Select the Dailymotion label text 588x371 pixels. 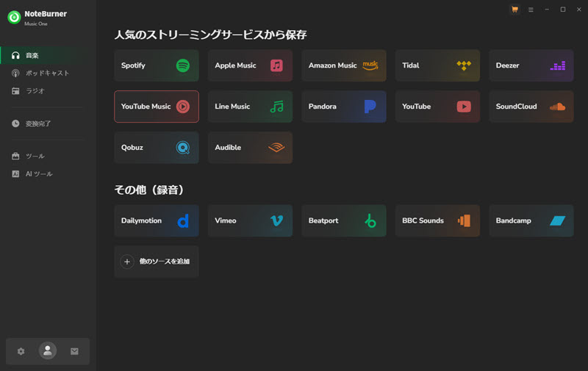(141, 220)
